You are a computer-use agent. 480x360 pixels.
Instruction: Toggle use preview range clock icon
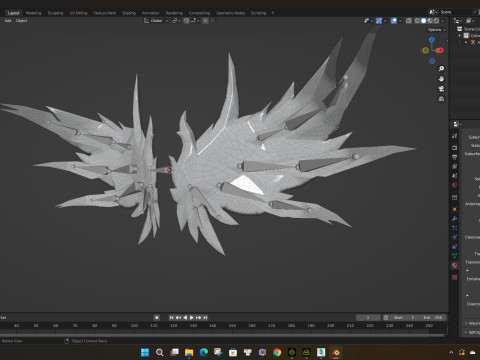[386, 318]
